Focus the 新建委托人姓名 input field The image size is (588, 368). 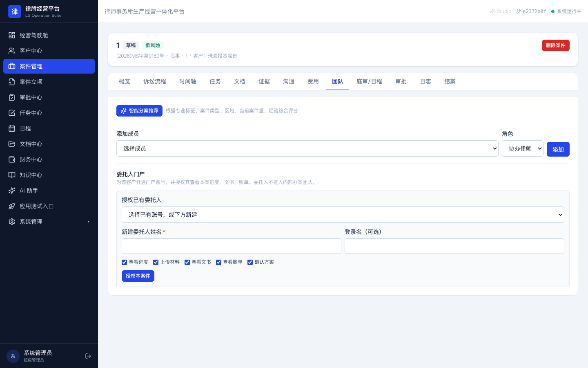pyautogui.click(x=232, y=246)
